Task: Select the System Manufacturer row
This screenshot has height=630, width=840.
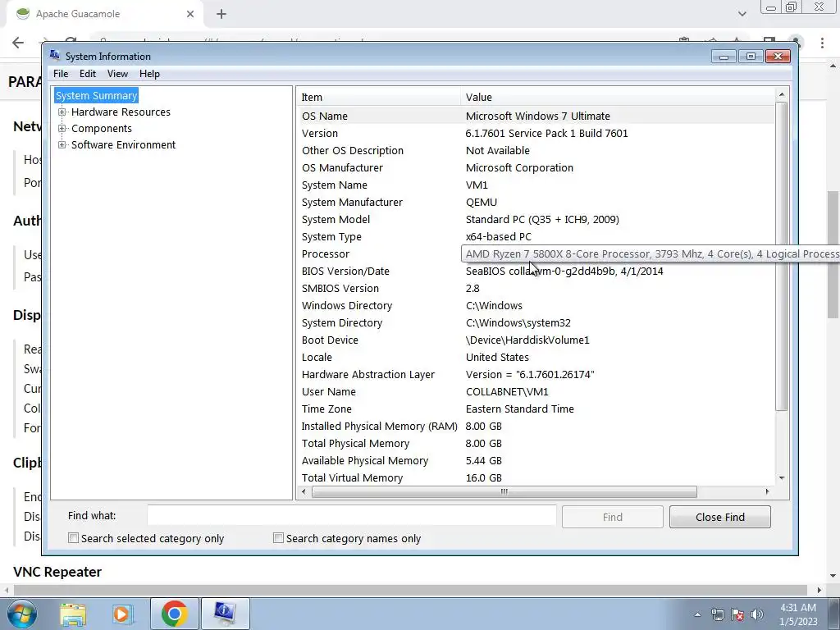Action: pos(535,202)
